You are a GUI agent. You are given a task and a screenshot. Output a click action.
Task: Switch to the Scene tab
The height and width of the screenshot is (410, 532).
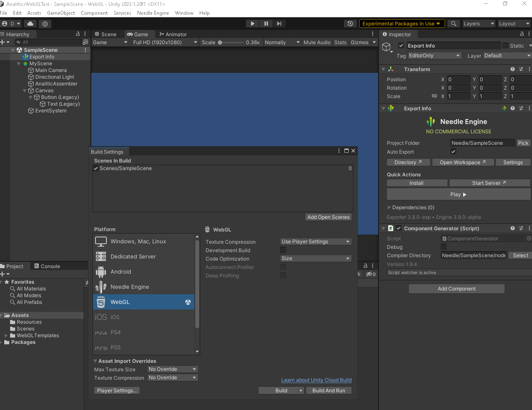click(106, 34)
